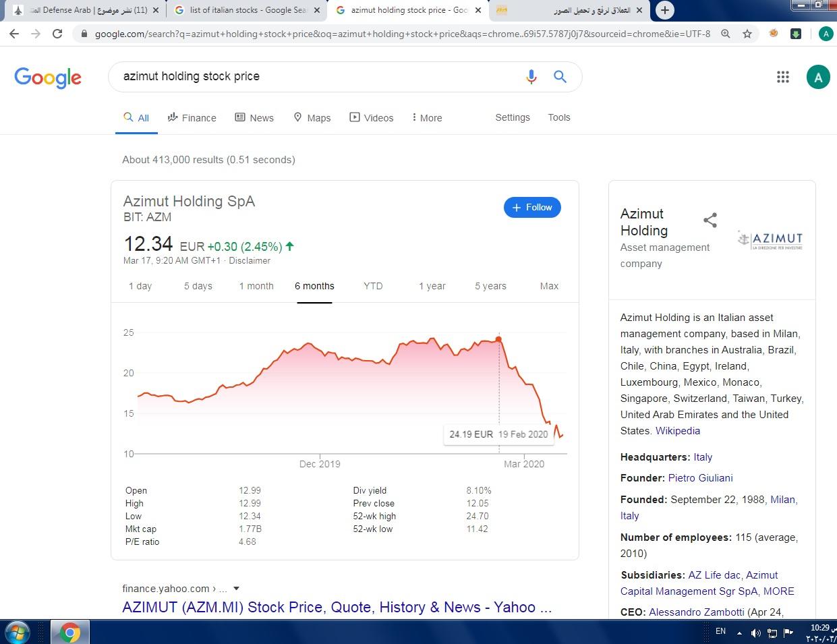This screenshot has height=644, width=837.
Task: Bookmark this page with the star icon
Action: point(747,34)
